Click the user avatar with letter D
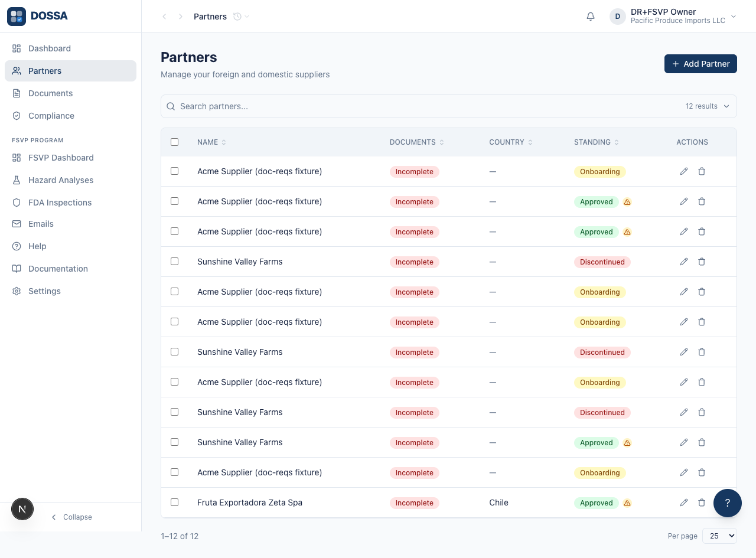Viewport: 756px width, 558px height. coord(617,17)
